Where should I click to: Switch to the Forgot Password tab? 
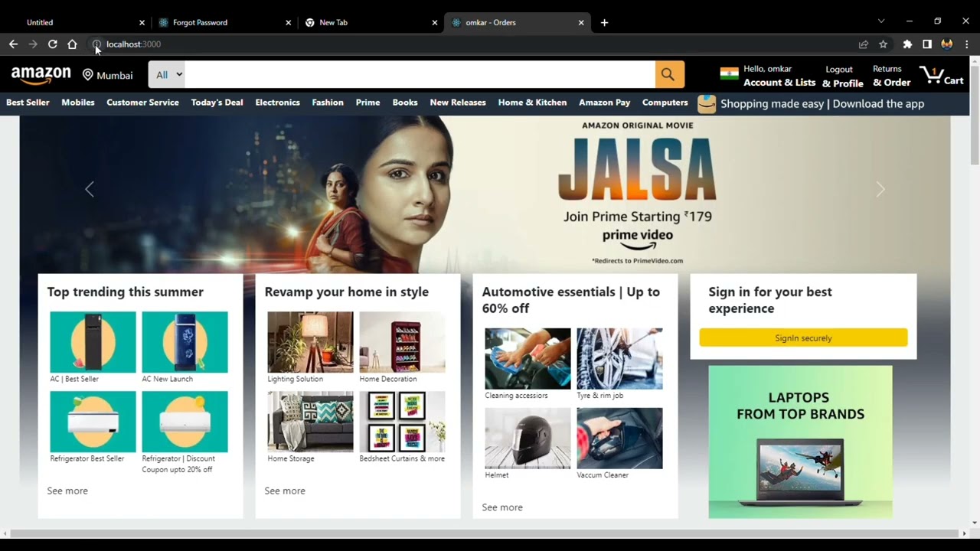pyautogui.click(x=224, y=23)
